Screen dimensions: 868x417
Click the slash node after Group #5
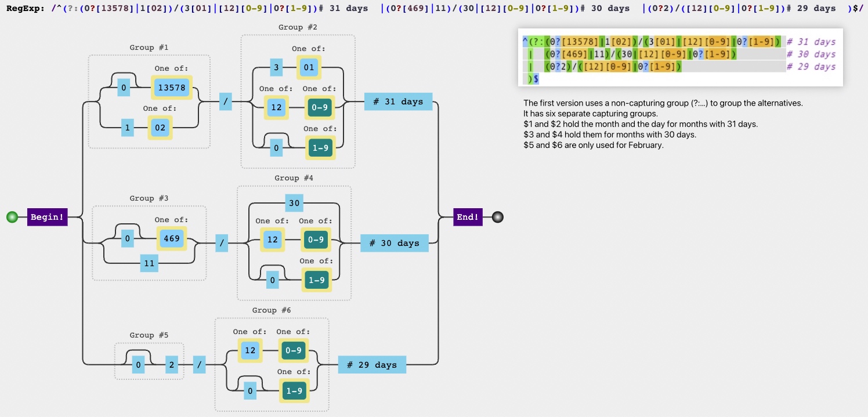[x=199, y=365]
